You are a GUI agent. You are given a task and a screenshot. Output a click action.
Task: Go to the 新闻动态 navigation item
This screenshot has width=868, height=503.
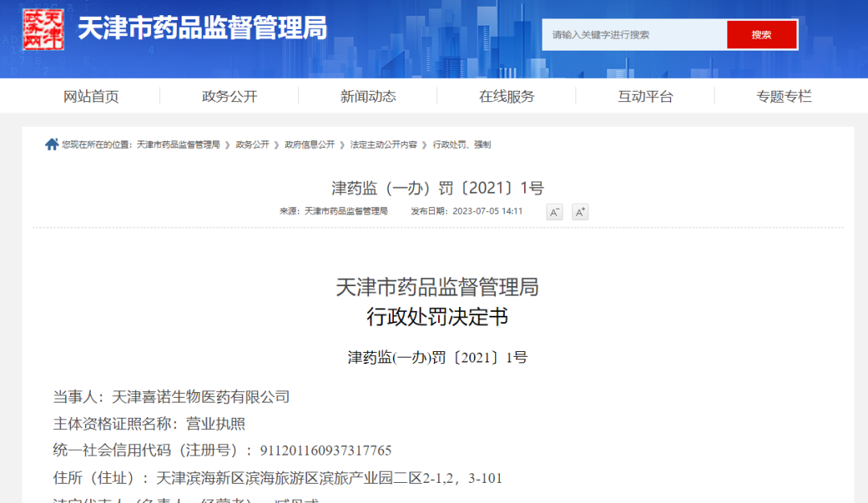click(x=368, y=96)
